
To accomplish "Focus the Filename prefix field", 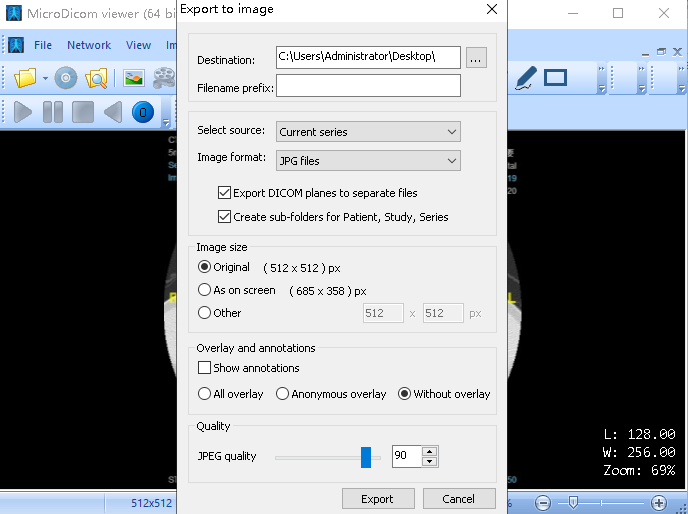I will [368, 86].
